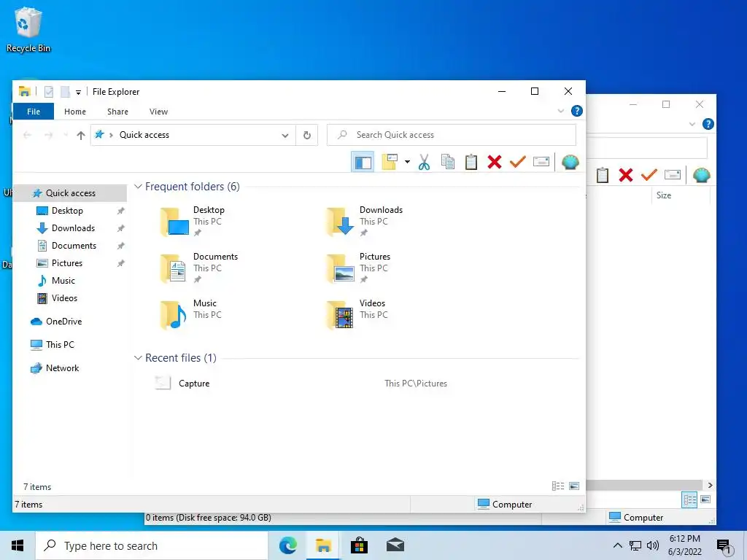
Task: Expand the ribbon chevron in back window
Action: click(692, 124)
